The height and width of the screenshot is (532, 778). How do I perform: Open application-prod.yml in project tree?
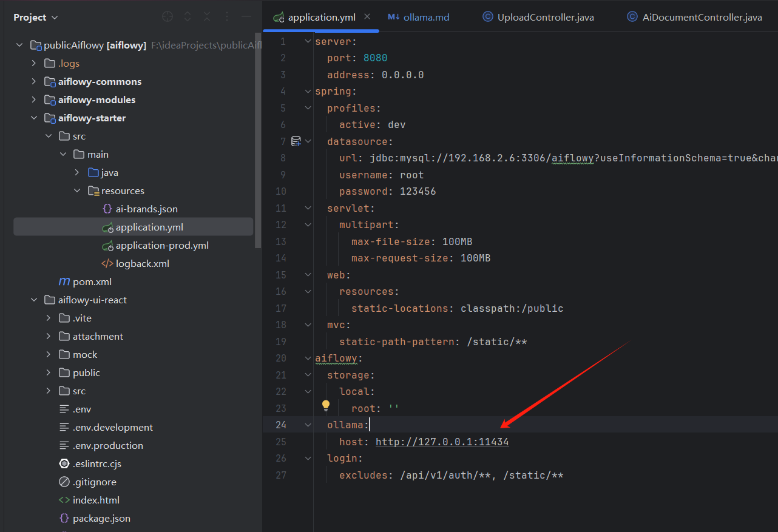point(162,245)
